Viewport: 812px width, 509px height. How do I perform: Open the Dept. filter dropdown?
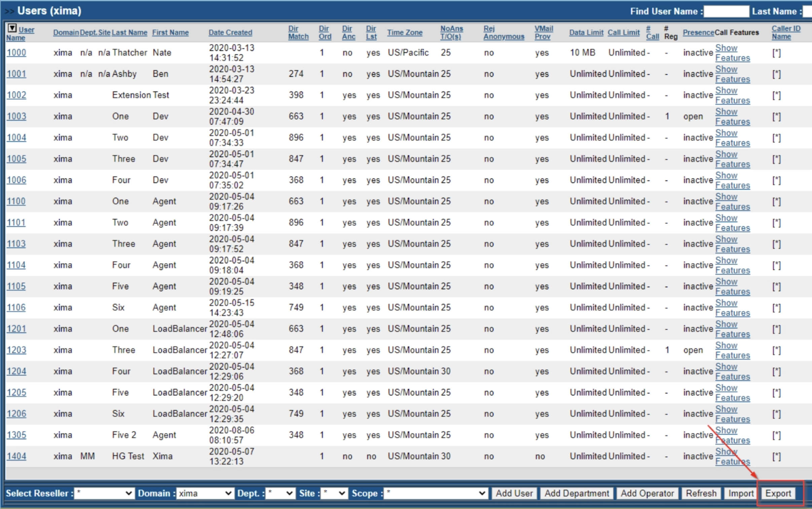click(280, 493)
